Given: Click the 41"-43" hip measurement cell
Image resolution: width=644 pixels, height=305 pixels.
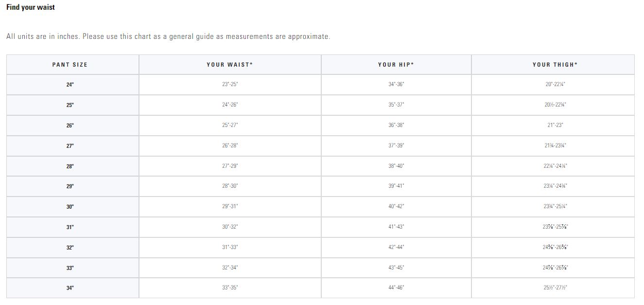Looking at the screenshot, I should 396,227.
